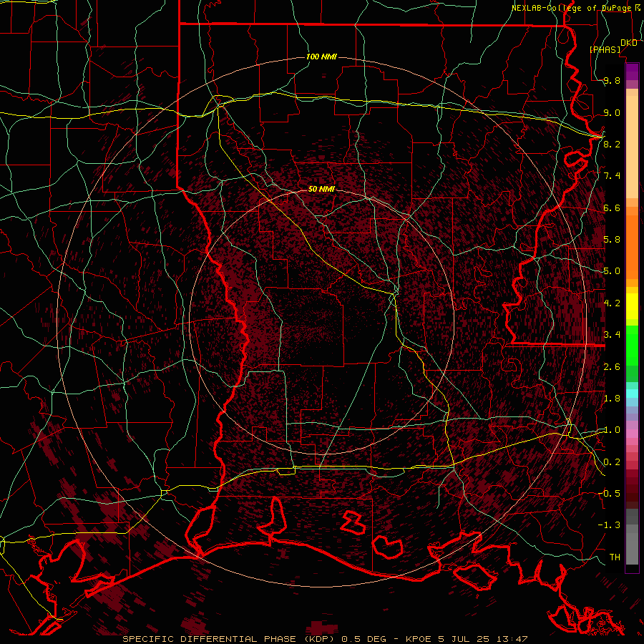
Task: Click the cyan segment of the color bar
Action: point(632,393)
